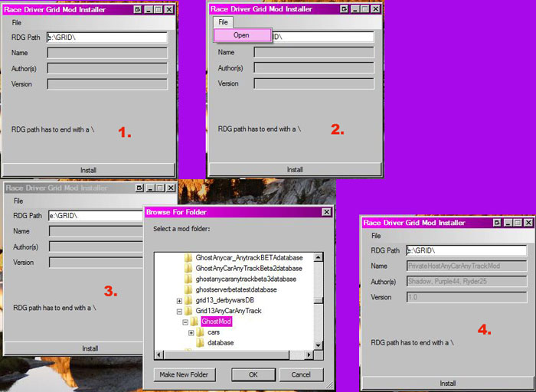
Task: Cancel the Browse For Folder dialog
Action: [301, 374]
